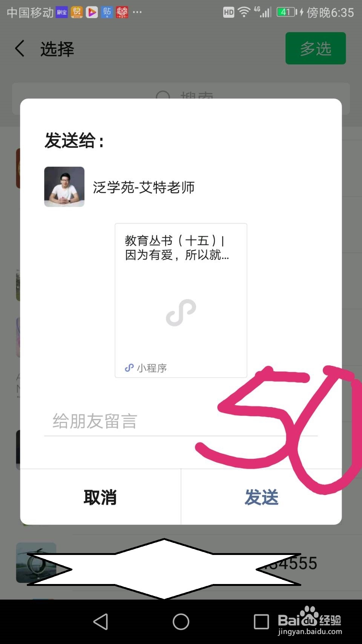The image size is (362, 644).
Task: Tap the green 多选 button
Action: tap(316, 48)
